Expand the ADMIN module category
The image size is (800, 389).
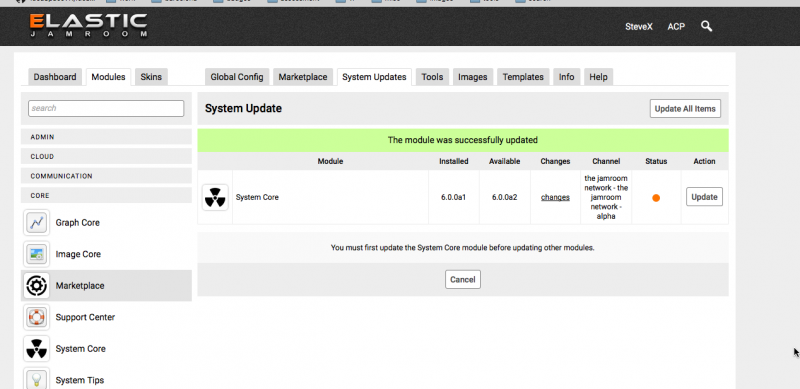pos(106,137)
